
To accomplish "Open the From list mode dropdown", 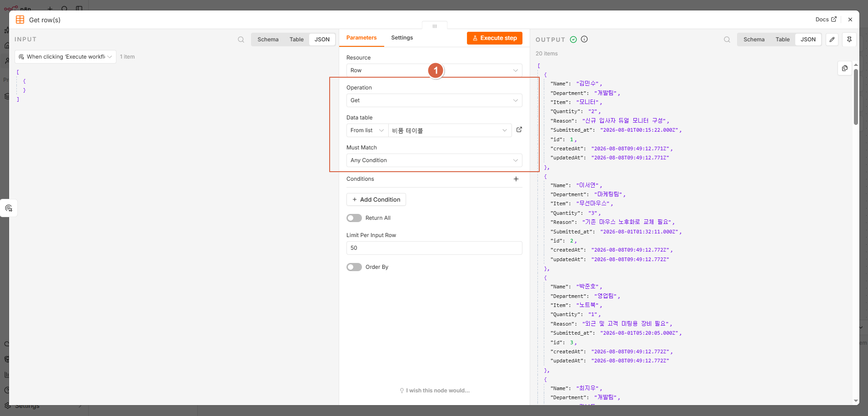I will [367, 130].
